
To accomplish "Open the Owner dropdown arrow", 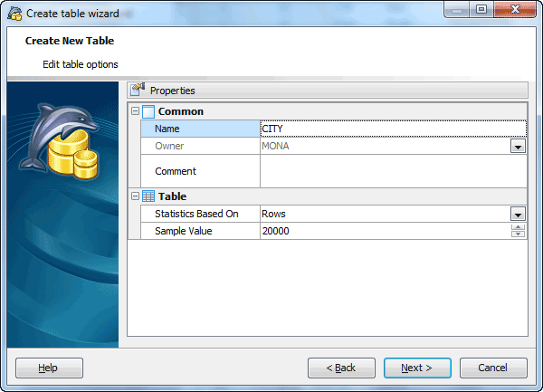I will pos(518,147).
